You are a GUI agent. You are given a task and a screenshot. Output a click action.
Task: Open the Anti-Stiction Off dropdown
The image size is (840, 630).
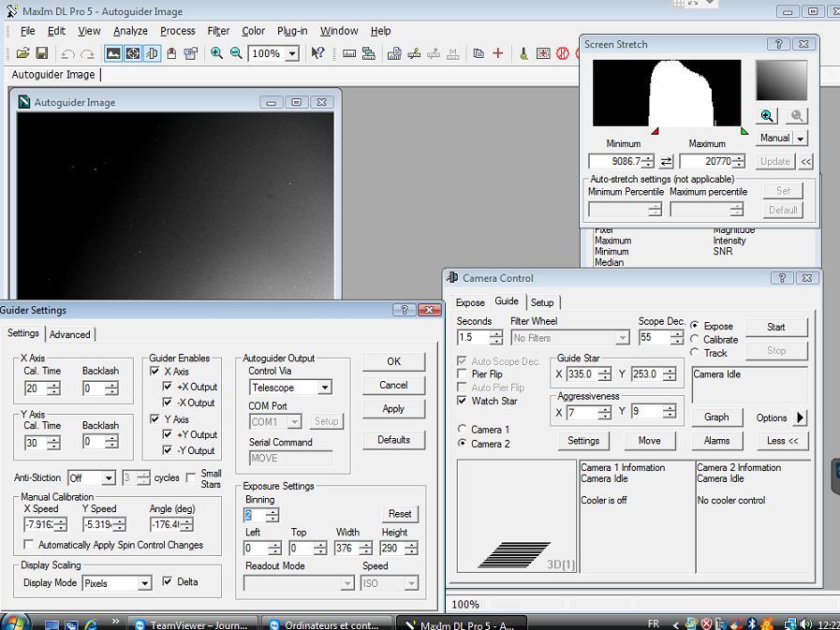coord(109,477)
